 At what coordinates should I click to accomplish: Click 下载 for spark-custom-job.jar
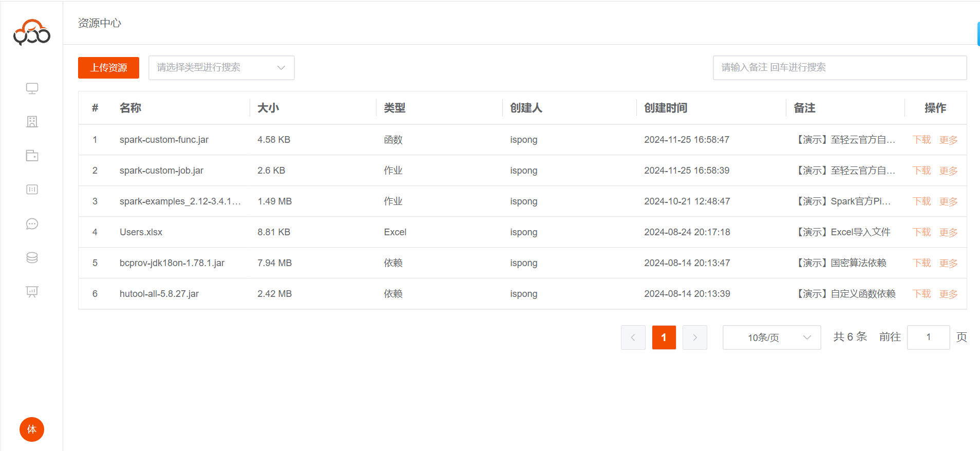pyautogui.click(x=921, y=171)
